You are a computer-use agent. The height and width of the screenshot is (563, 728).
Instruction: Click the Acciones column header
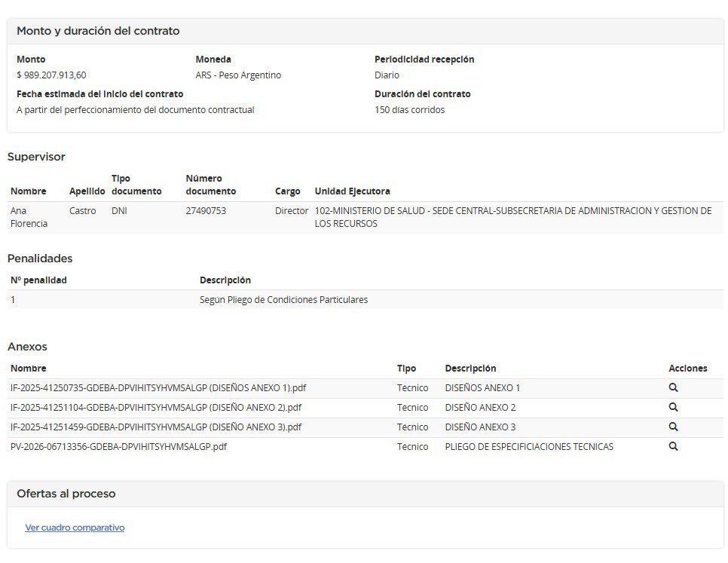(687, 368)
